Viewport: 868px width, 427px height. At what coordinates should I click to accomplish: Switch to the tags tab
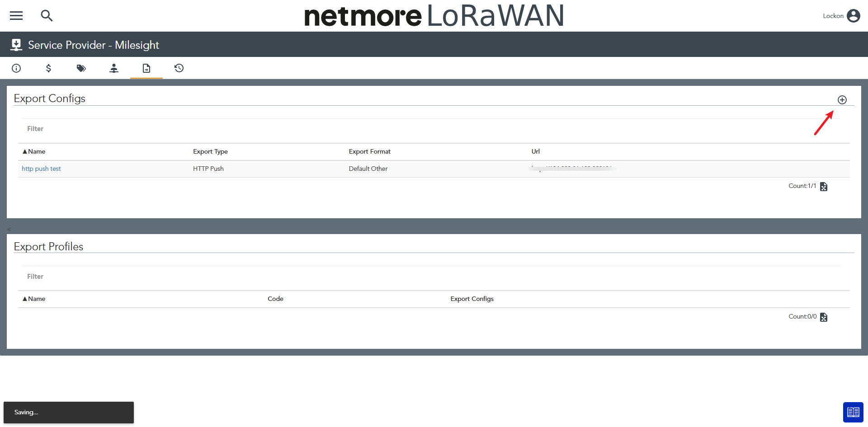81,68
